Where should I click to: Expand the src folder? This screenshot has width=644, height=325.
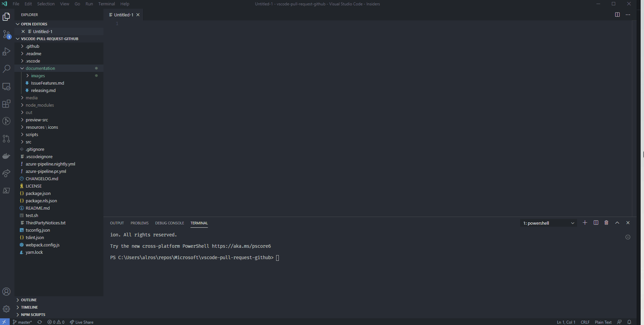(29, 142)
